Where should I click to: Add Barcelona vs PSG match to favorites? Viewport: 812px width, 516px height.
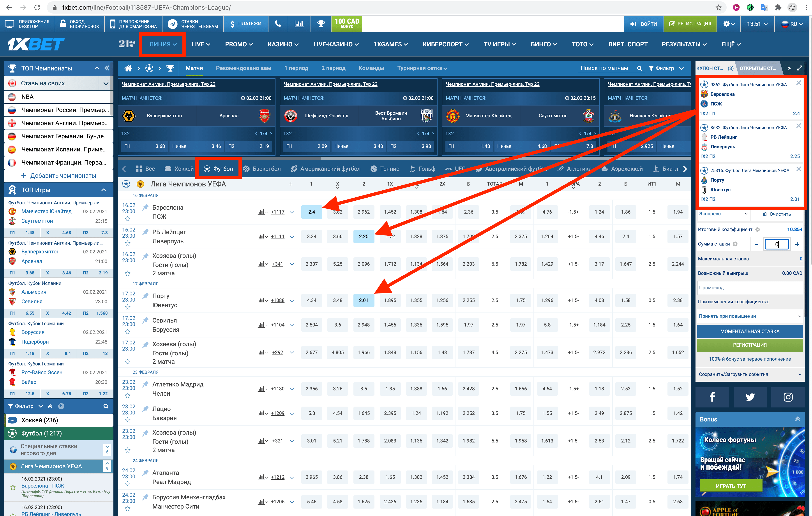pyautogui.click(x=127, y=219)
